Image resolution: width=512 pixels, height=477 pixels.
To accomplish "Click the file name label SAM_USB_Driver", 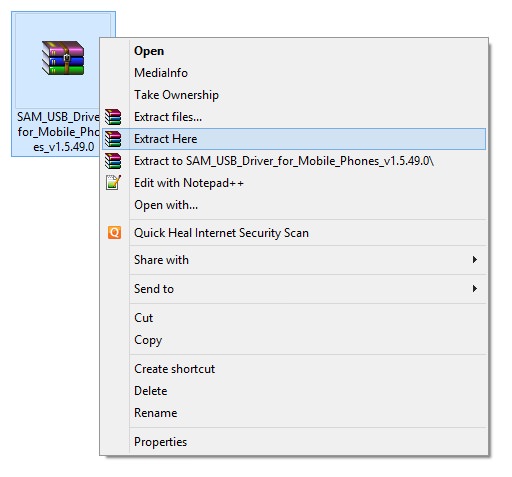I will tap(58, 132).
